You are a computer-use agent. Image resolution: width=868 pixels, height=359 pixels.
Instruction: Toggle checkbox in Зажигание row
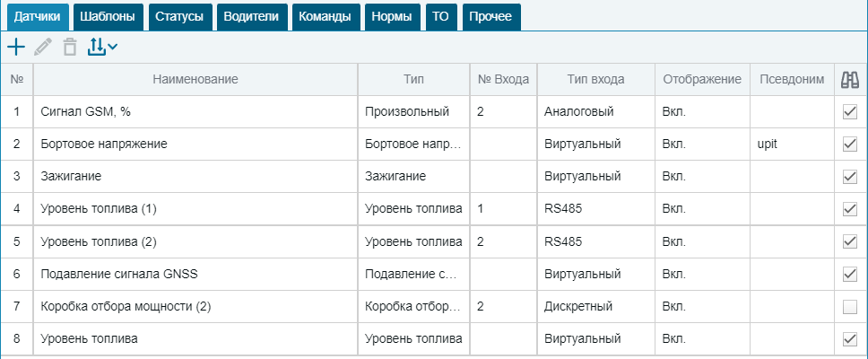849,177
